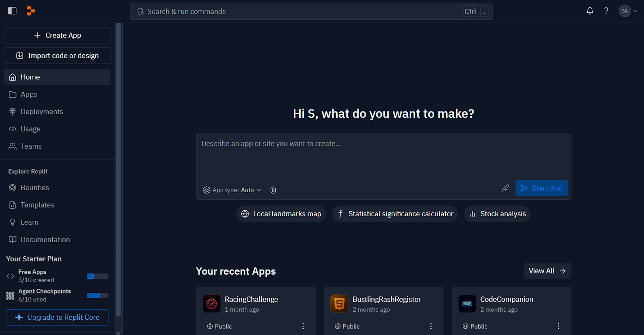Click the Create App button
644x335 pixels.
pyautogui.click(x=57, y=35)
